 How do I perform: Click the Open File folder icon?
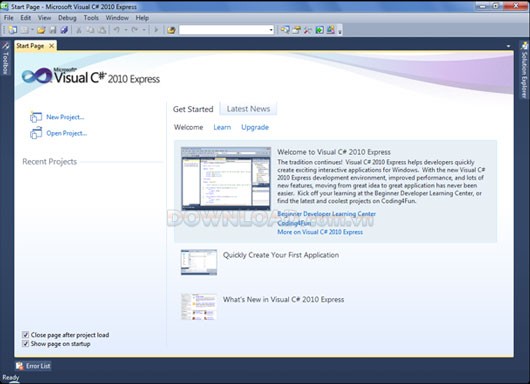[41, 30]
